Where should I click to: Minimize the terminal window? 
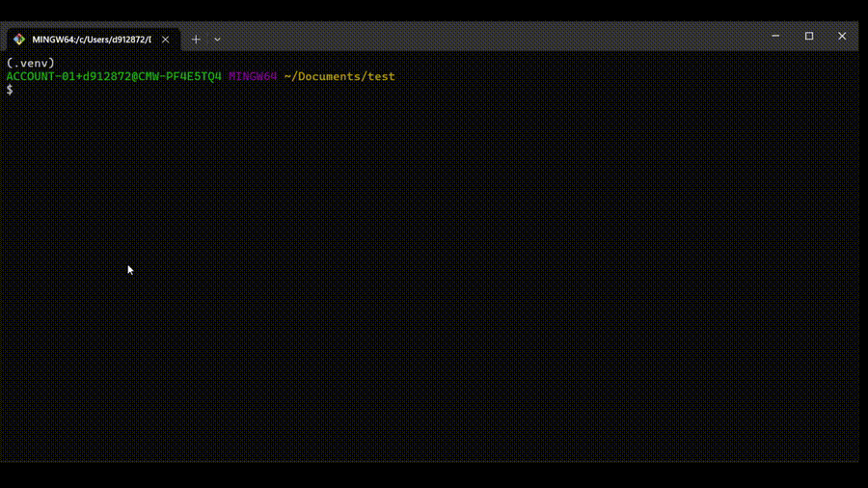click(x=775, y=36)
